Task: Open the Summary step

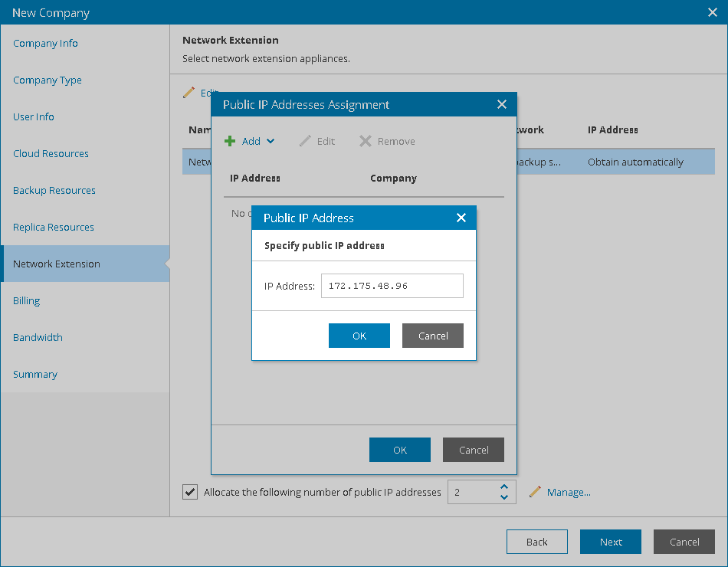Action: coord(35,374)
